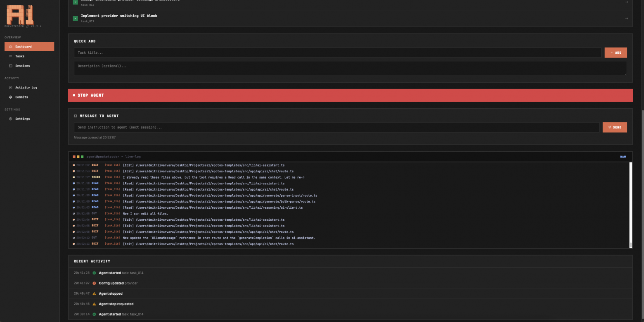The width and height of the screenshot is (644, 322).
Task: Stop the agent with the red button
Action: coord(350,95)
